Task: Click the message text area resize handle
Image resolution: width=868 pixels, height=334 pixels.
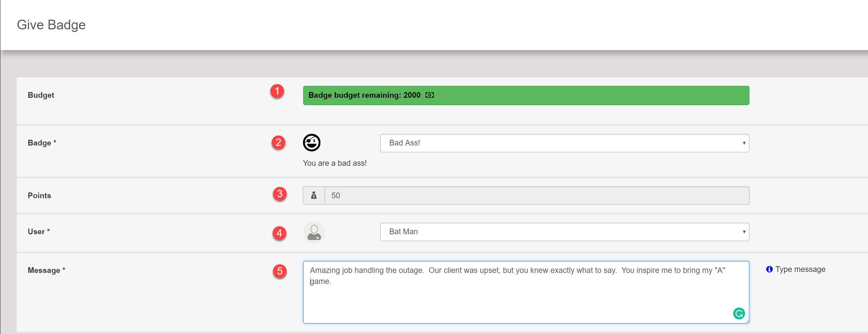Action: [x=747, y=321]
